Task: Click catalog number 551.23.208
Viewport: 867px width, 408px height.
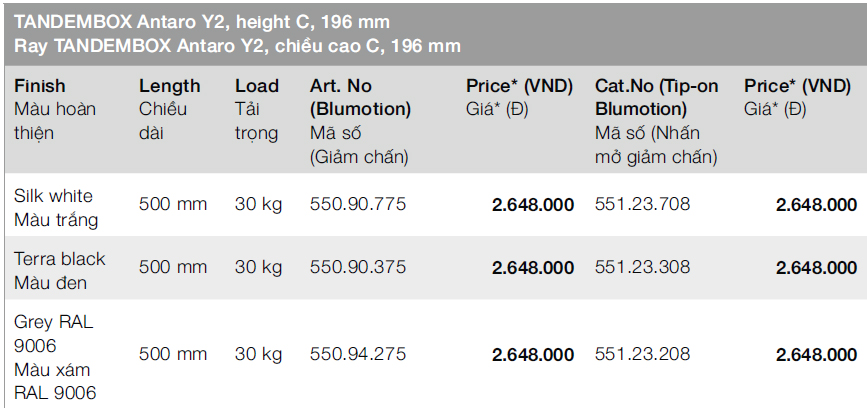Action: [x=642, y=355]
